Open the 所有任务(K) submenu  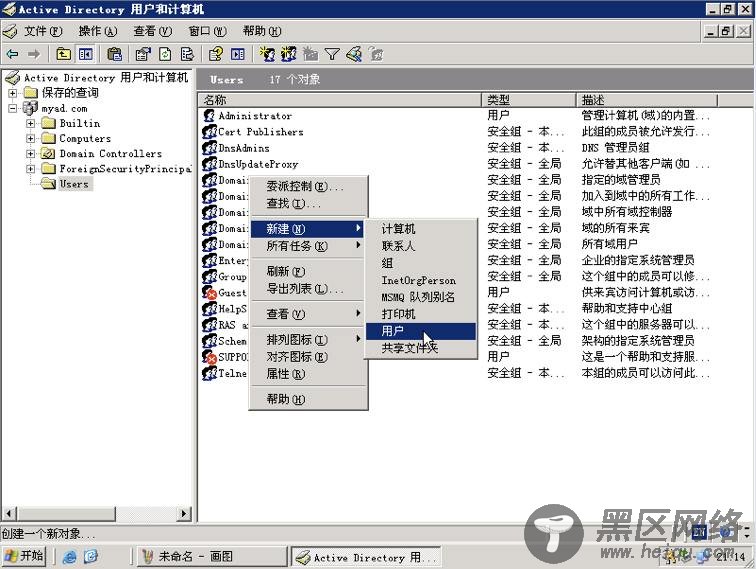click(x=308, y=246)
